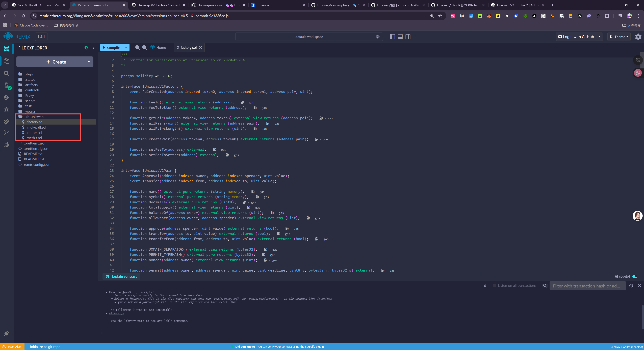
Task: Toggle the bottom terminal panel layout
Action: click(400, 37)
